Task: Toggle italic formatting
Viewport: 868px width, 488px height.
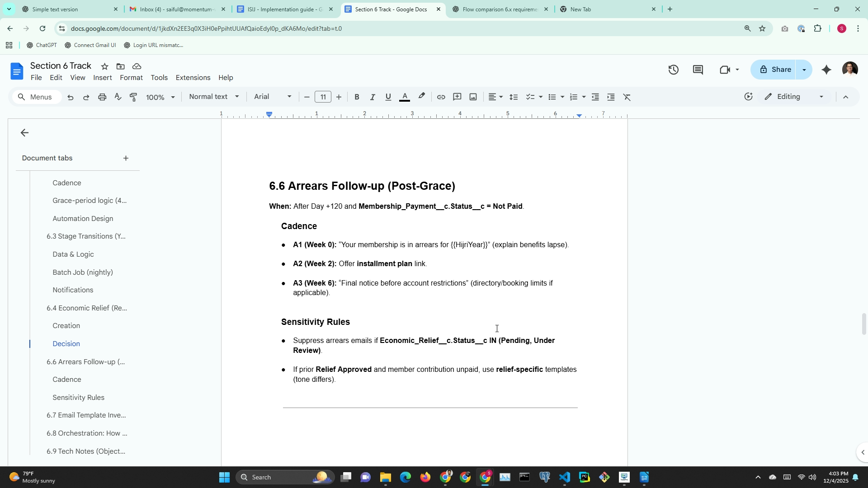Action: [373, 97]
